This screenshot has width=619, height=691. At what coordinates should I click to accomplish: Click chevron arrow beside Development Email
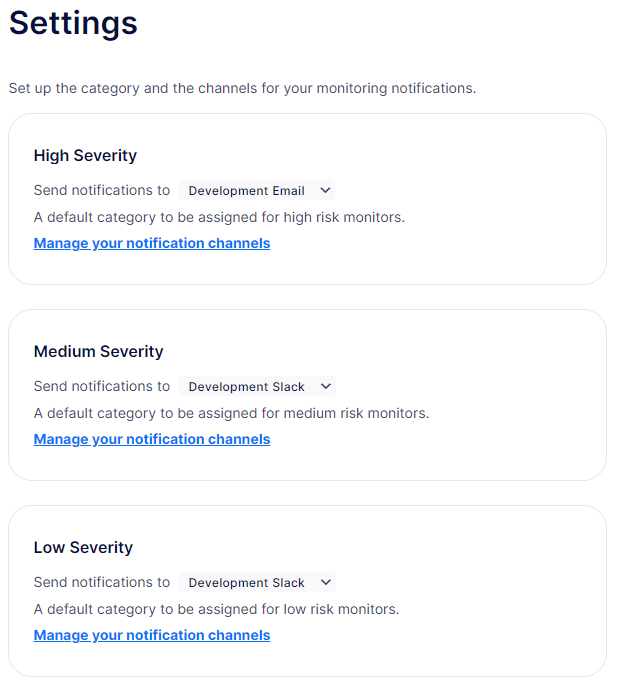click(325, 191)
